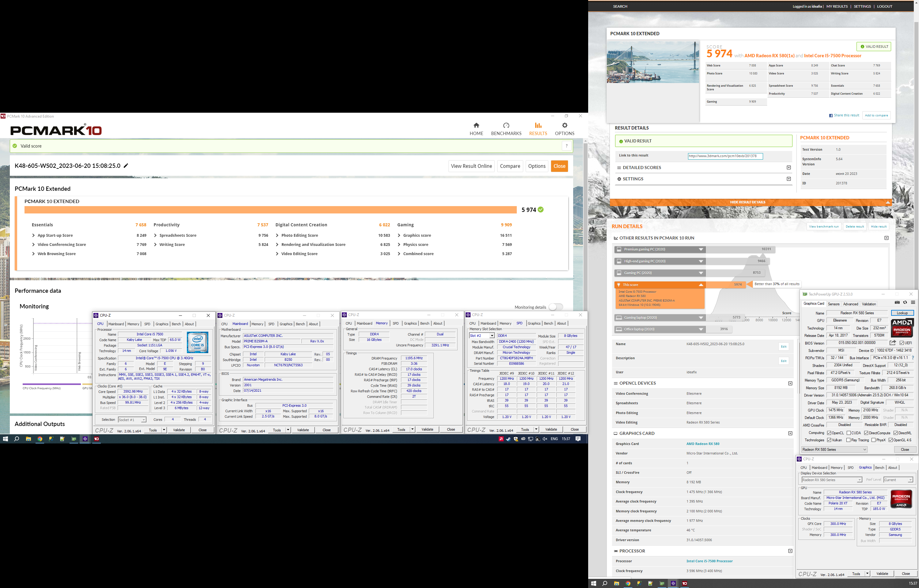Click the BIOS export share icon in GPU-Z
The image size is (919, 588).
point(893,343)
